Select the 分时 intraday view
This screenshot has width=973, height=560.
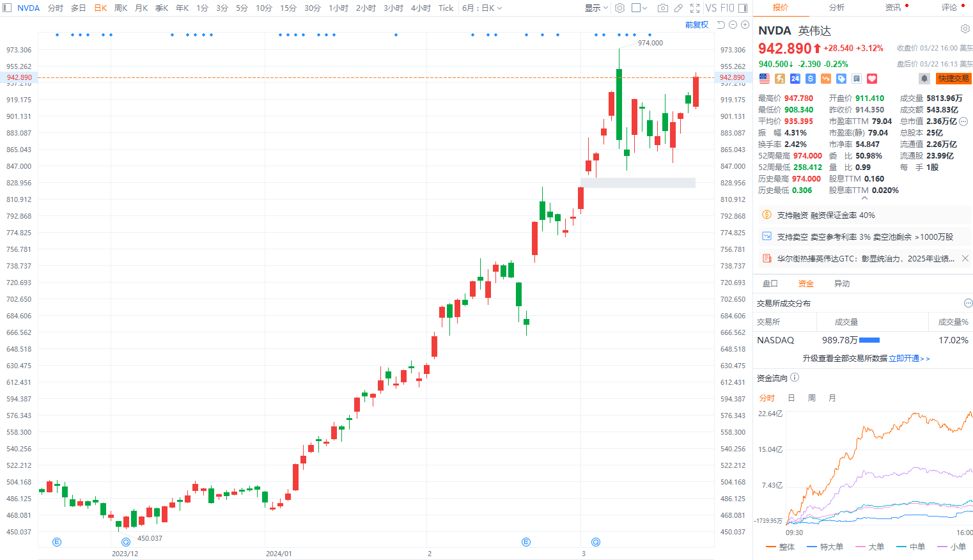56,8
